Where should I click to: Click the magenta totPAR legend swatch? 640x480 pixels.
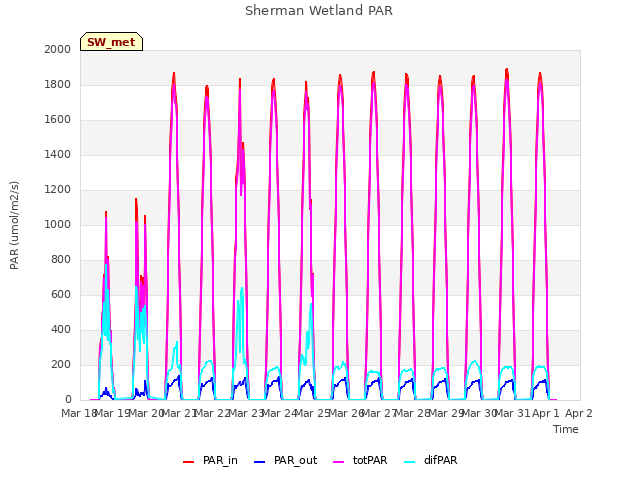coord(339,462)
